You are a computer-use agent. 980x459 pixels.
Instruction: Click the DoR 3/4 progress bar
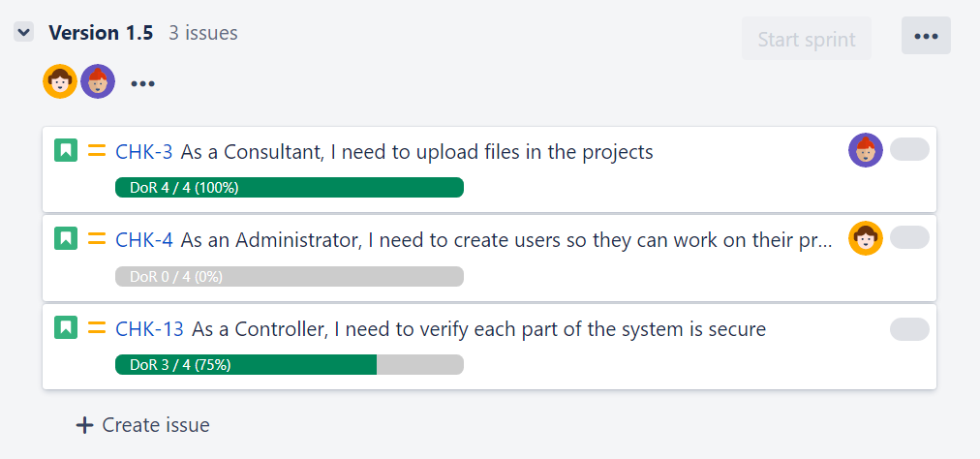coord(289,365)
